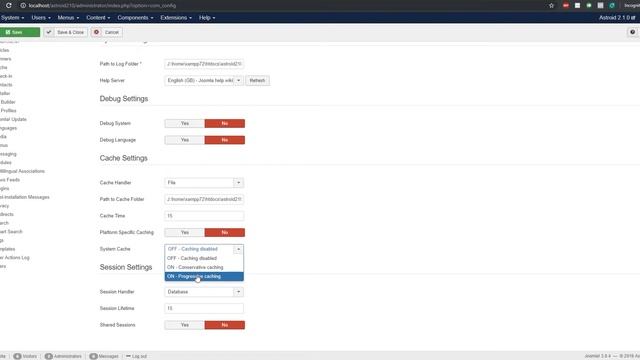The width and height of the screenshot is (640, 360).
Task: Open the Components menu
Action: tap(135, 18)
